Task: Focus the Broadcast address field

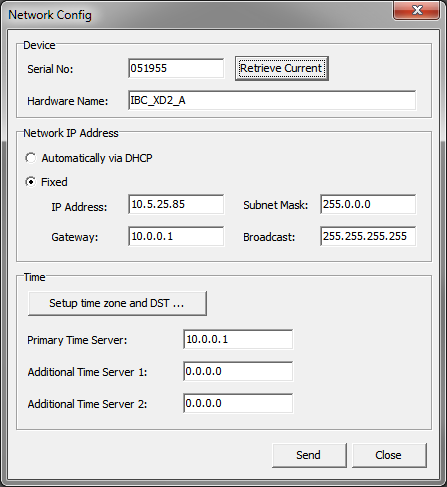Action: 368,236
